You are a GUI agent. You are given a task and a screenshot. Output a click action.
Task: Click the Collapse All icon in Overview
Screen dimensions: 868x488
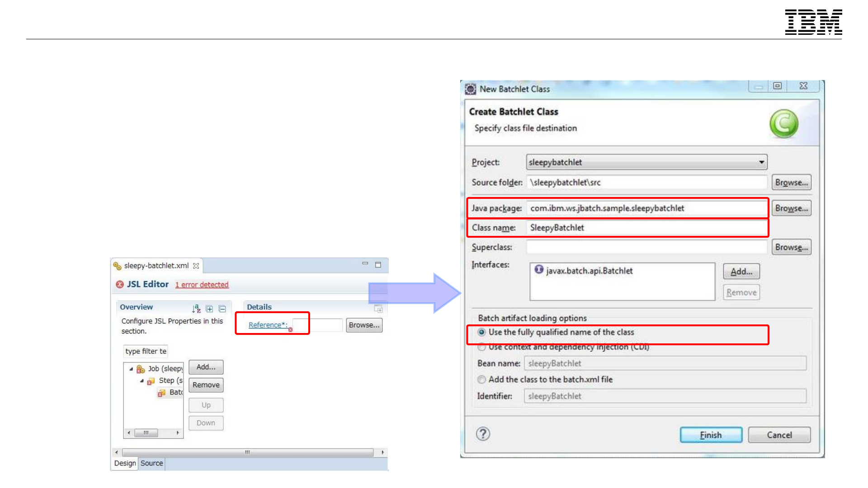(222, 309)
